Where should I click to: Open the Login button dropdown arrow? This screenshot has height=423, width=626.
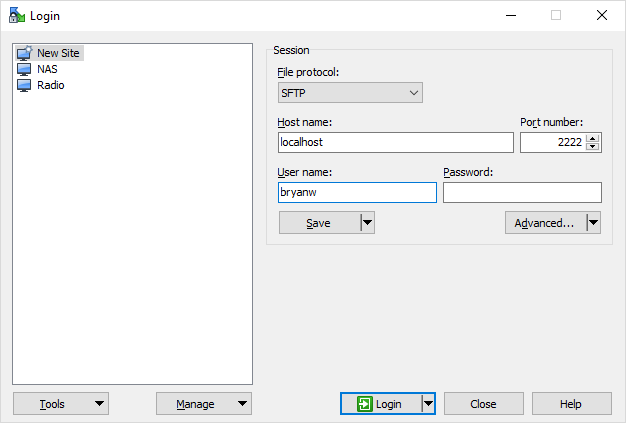(x=428, y=404)
